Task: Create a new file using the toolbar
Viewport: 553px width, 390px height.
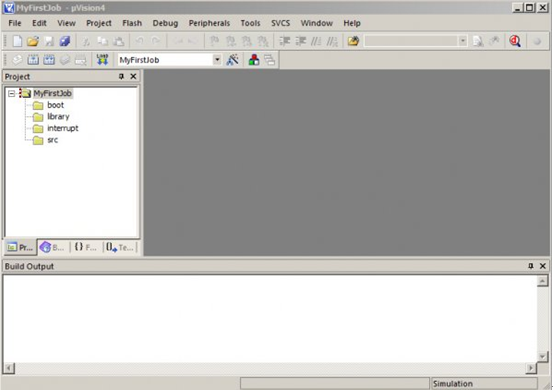Action: (x=17, y=41)
